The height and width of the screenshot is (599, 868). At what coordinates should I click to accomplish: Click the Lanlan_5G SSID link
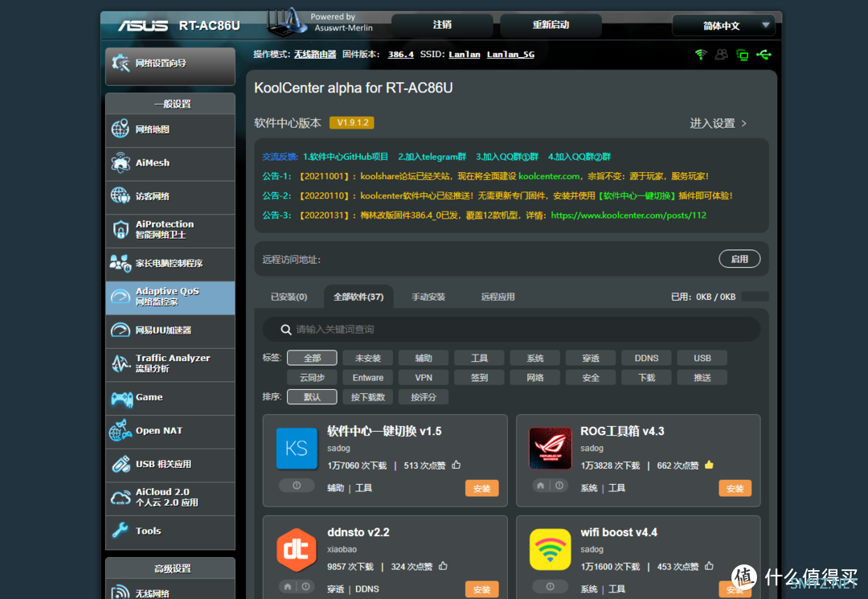[510, 54]
